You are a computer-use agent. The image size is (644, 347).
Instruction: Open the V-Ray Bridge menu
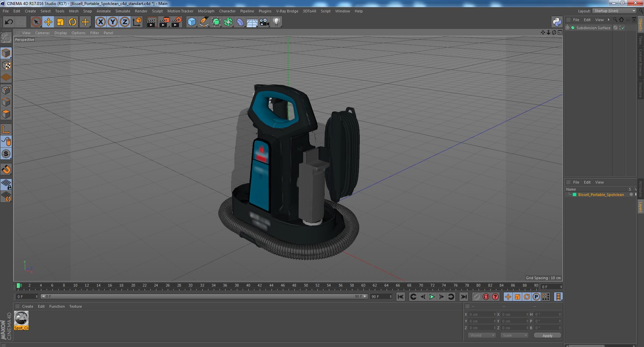287,11
